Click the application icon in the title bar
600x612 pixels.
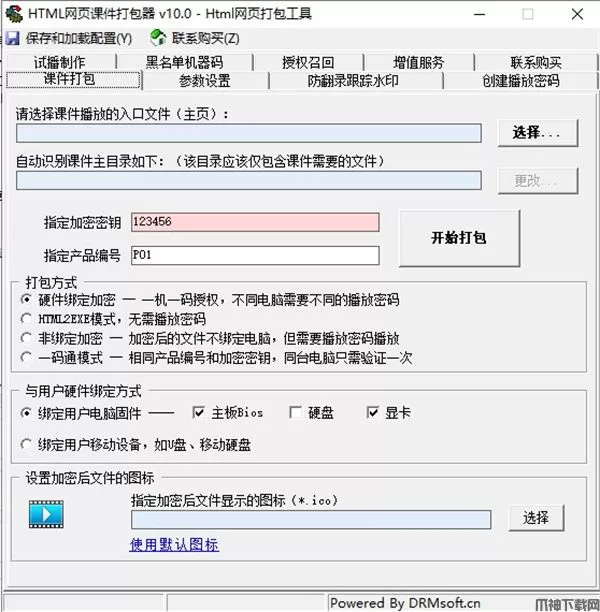pos(14,14)
